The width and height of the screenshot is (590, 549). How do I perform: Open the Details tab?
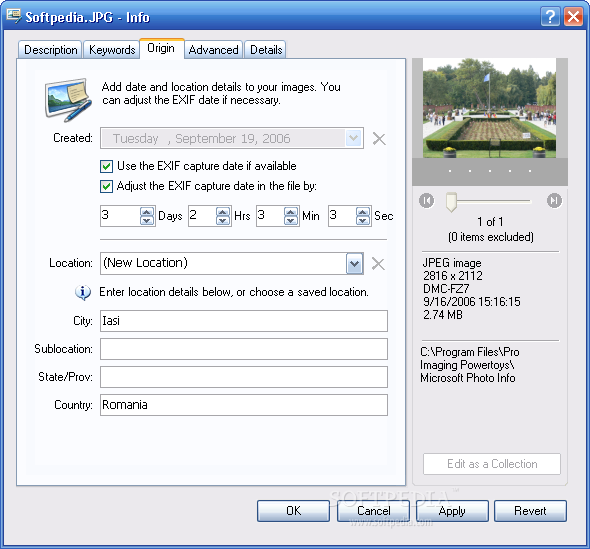click(x=266, y=50)
